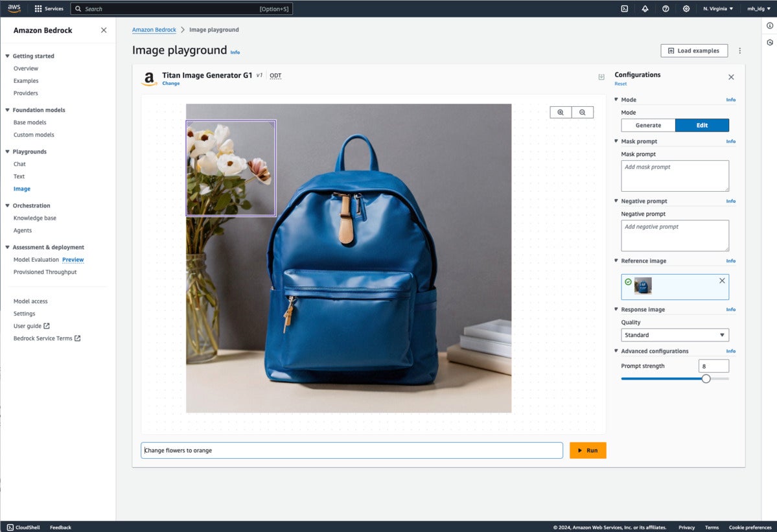Open Model access page

coord(30,301)
